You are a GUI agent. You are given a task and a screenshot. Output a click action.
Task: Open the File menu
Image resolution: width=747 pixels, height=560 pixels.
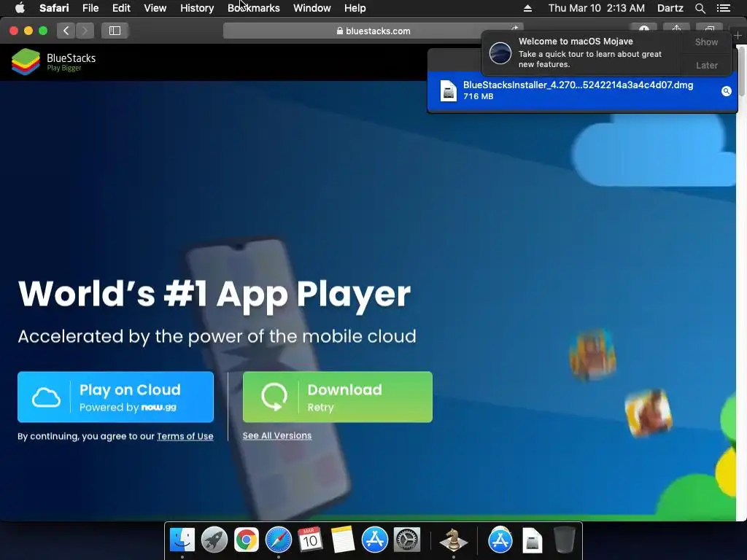(90, 8)
